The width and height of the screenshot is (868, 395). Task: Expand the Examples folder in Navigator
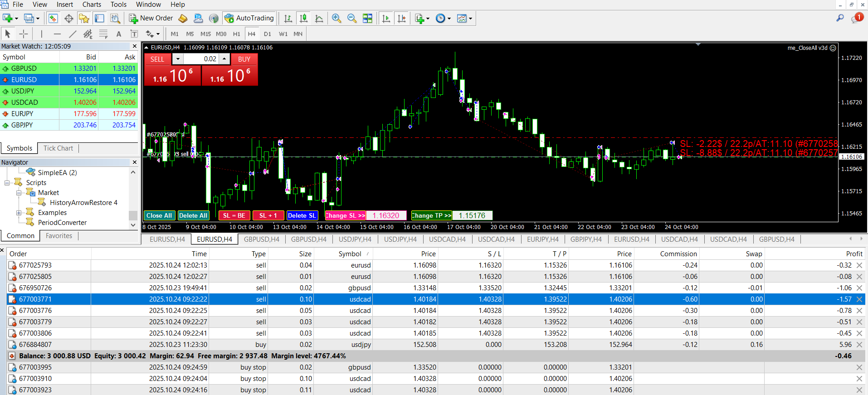point(19,213)
